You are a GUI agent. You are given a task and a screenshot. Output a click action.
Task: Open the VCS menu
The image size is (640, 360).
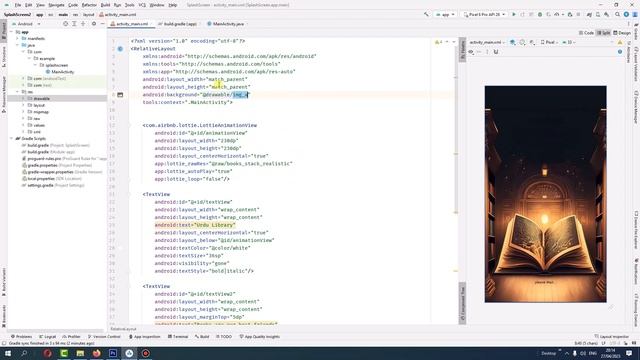click(x=142, y=5)
